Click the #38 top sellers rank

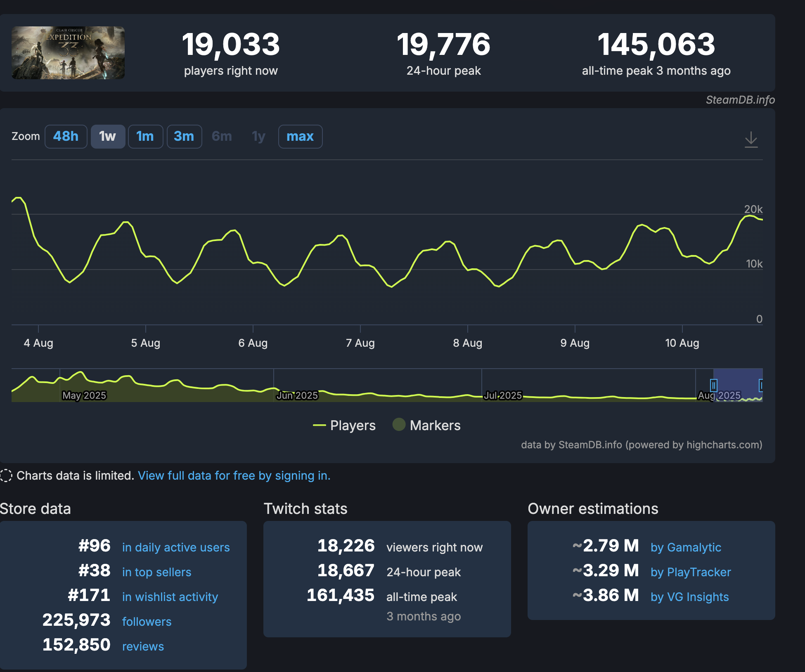point(95,570)
